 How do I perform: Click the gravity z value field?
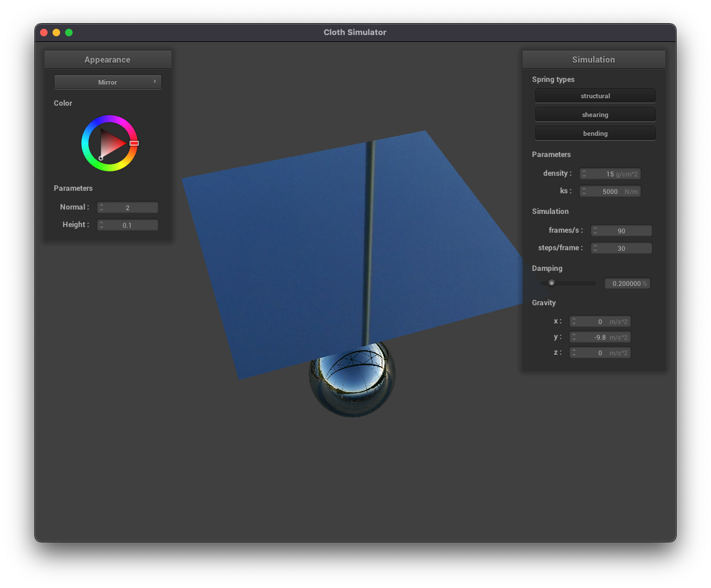[x=600, y=353]
